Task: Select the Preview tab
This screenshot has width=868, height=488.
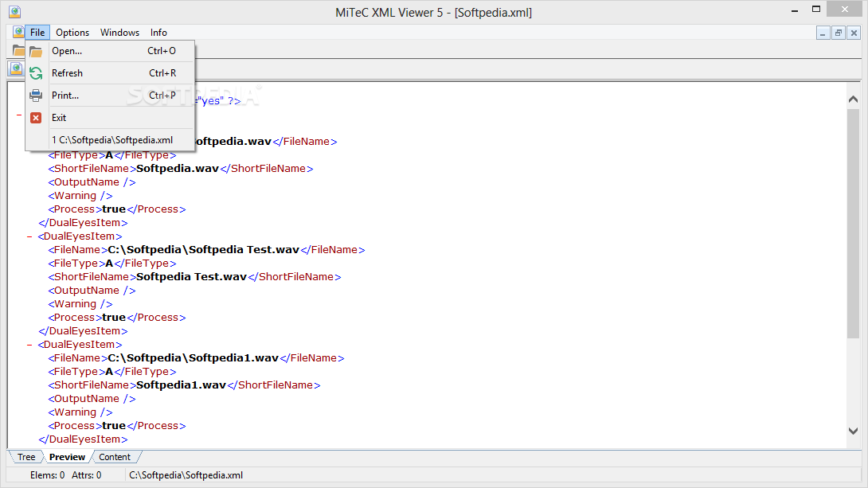Action: point(67,457)
